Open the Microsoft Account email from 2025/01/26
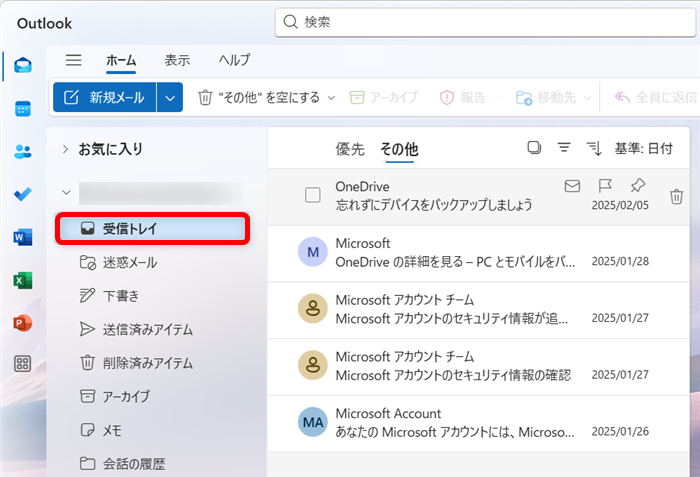The image size is (700, 477). pyautogui.click(x=479, y=423)
